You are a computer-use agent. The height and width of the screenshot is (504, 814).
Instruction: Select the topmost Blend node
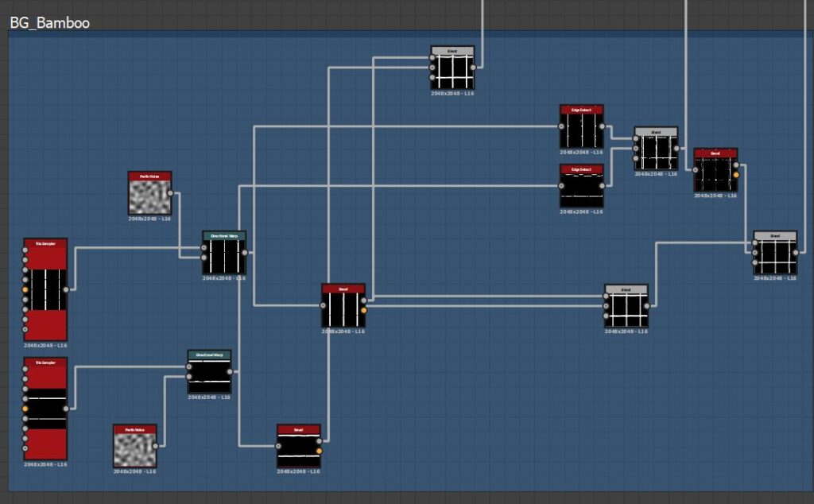(452, 68)
